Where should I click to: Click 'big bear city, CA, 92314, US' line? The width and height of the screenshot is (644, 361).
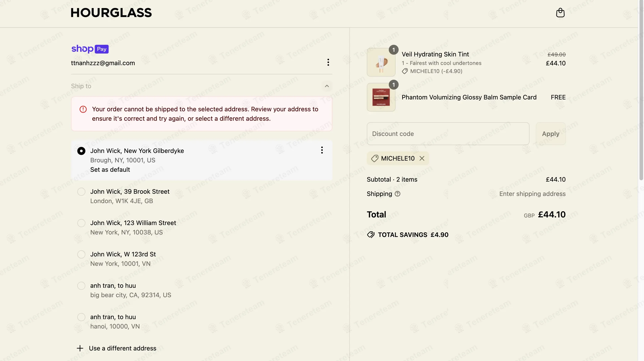(x=130, y=295)
